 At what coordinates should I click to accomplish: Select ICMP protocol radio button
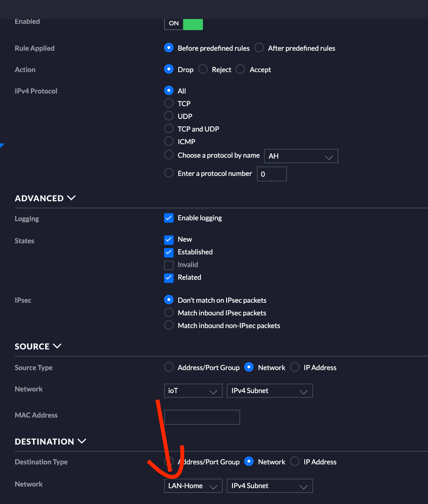coord(169,141)
